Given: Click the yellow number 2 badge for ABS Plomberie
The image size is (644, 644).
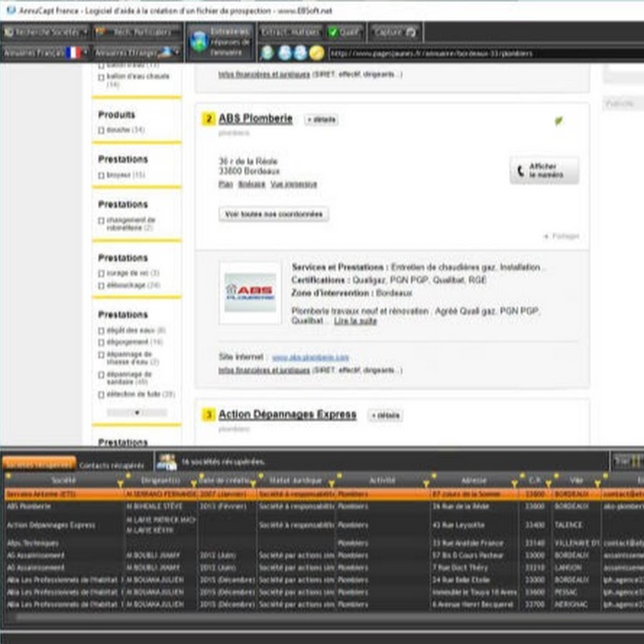Looking at the screenshot, I should [209, 119].
